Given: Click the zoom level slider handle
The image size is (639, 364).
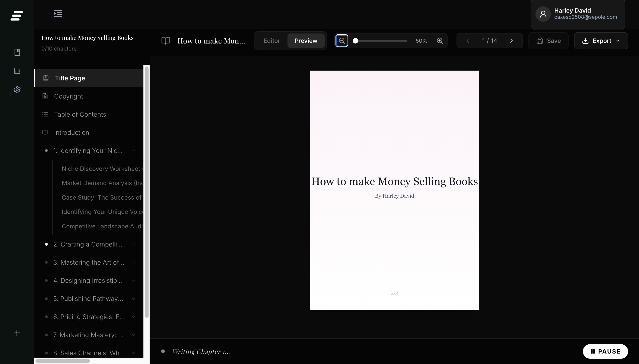Looking at the screenshot, I should [355, 41].
